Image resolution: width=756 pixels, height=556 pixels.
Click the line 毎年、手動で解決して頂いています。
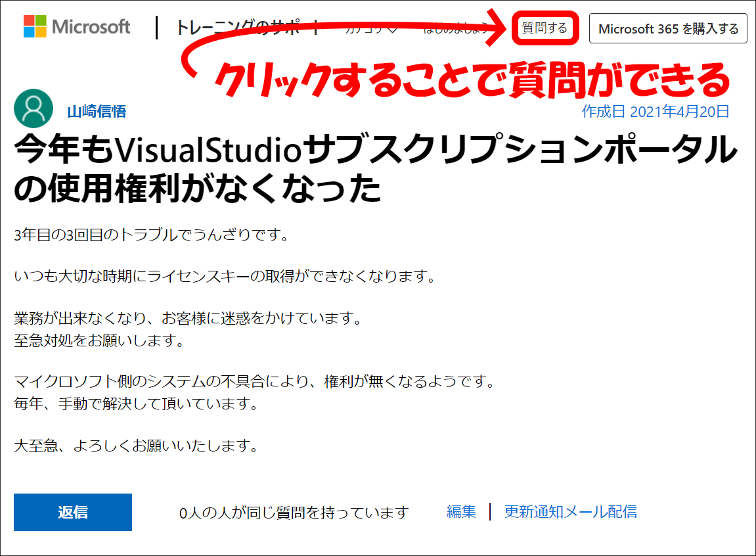click(137, 403)
